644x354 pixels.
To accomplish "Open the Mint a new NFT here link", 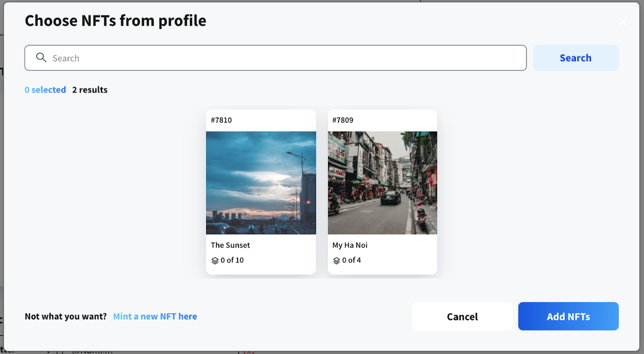I will tap(155, 316).
